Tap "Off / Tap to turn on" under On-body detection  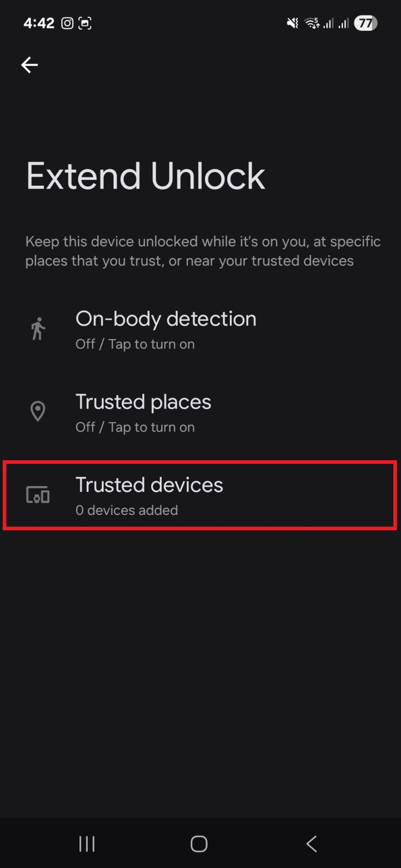click(x=135, y=344)
